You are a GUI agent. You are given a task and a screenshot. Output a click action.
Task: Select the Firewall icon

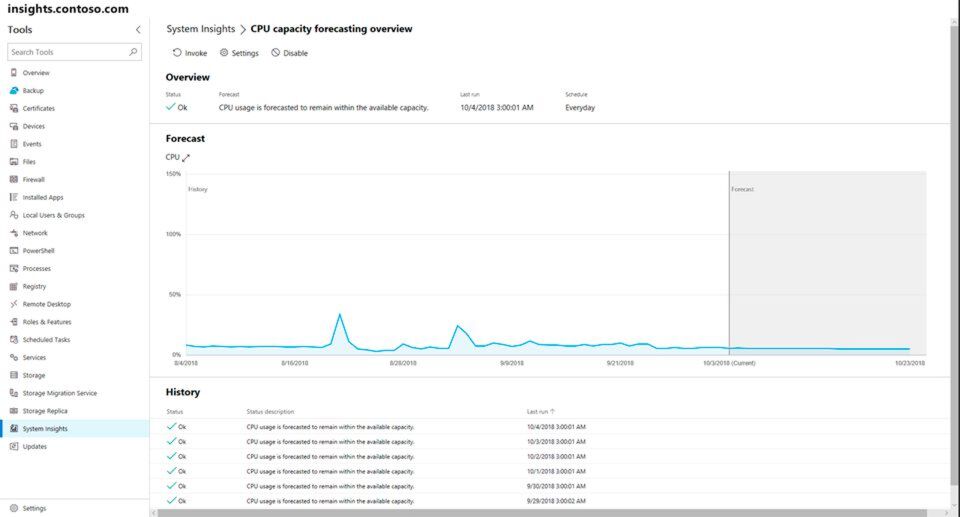click(13, 179)
